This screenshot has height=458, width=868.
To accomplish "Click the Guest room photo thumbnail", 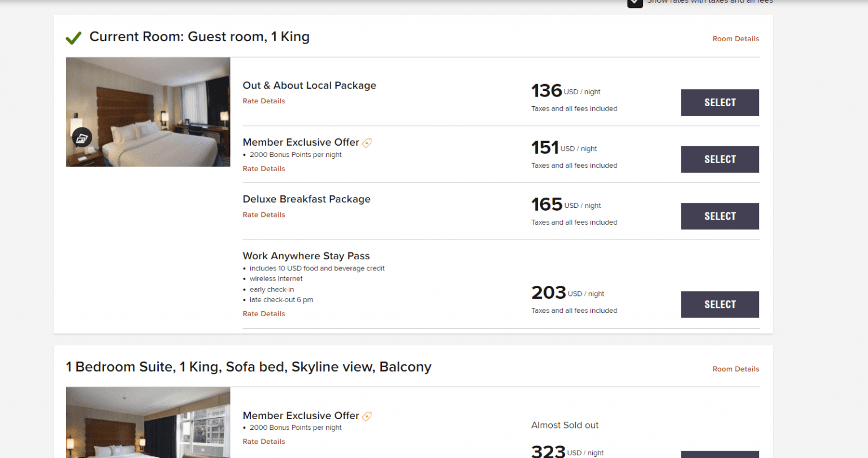I will pos(148,112).
